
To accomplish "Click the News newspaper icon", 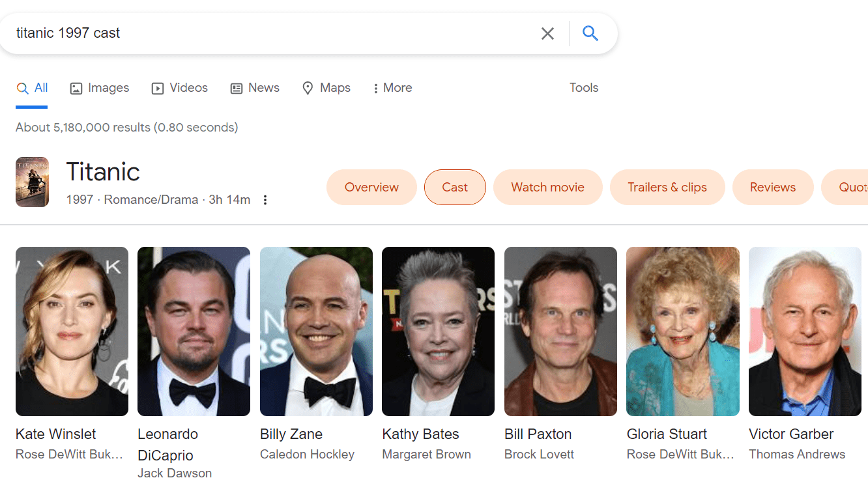I will tap(236, 87).
